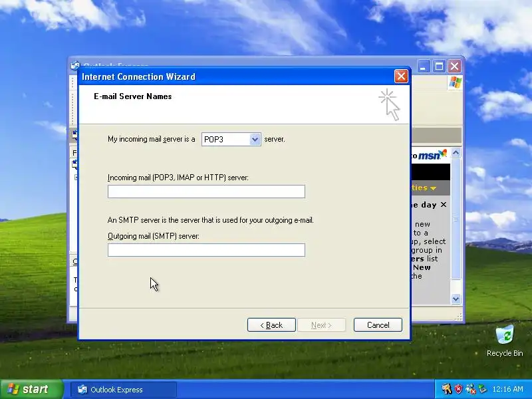Viewport: 532px width, 399px height.
Task: Click the Outlook Express title bar icon
Action: pos(75,65)
